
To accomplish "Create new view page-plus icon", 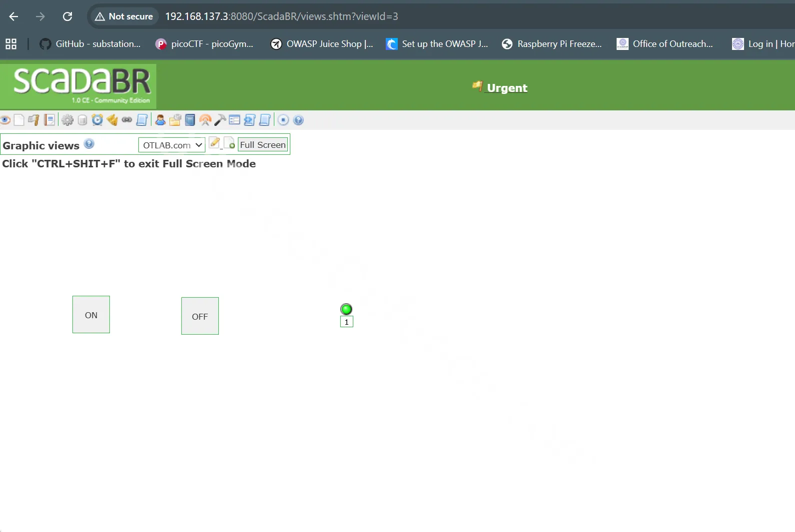I will (x=229, y=143).
